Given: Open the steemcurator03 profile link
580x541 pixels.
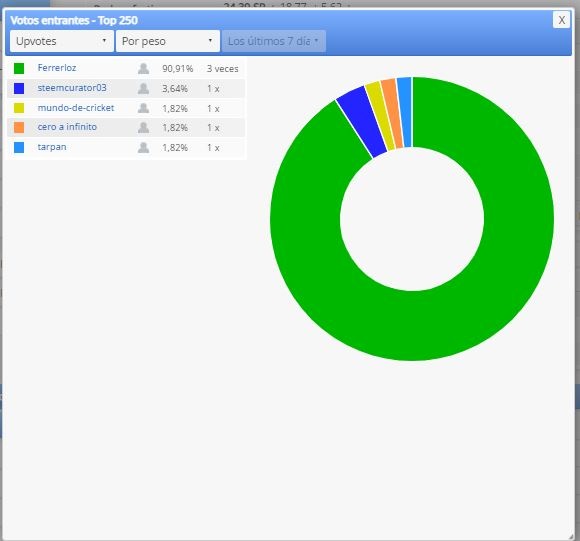Looking at the screenshot, I should [72, 88].
